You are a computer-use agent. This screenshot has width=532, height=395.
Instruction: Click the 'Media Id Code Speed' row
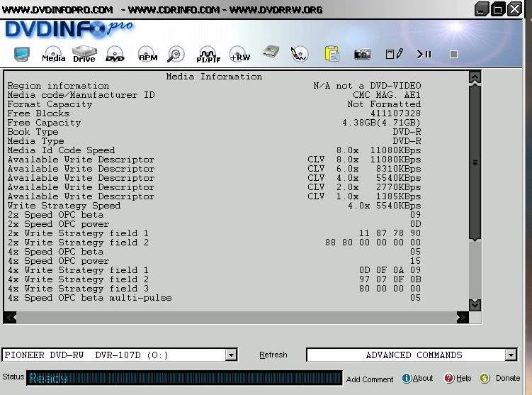(214, 150)
